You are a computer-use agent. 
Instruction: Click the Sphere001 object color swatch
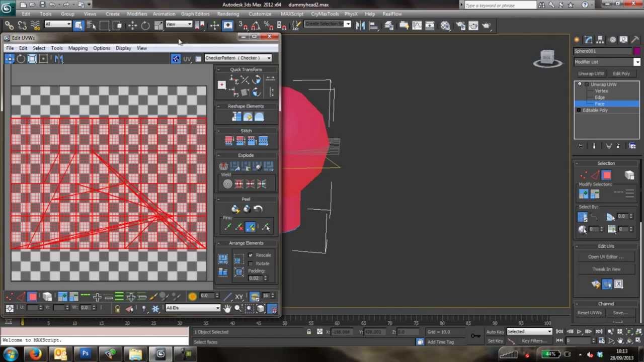click(x=637, y=51)
